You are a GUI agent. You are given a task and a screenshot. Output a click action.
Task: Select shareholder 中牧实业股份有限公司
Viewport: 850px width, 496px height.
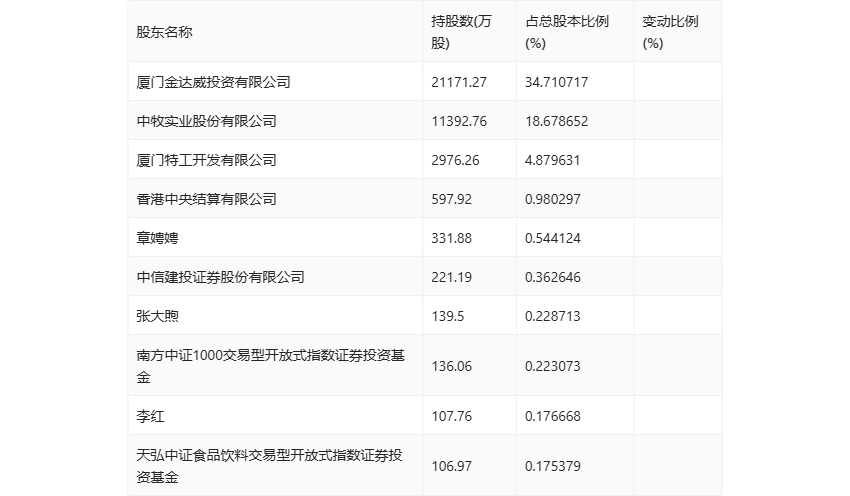pos(207,121)
